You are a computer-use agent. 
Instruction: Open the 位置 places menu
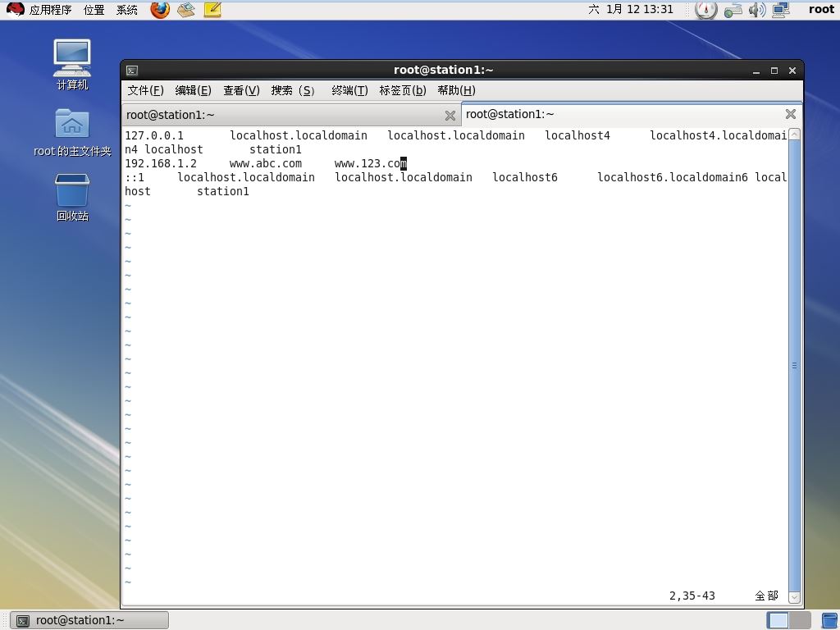pos(94,10)
